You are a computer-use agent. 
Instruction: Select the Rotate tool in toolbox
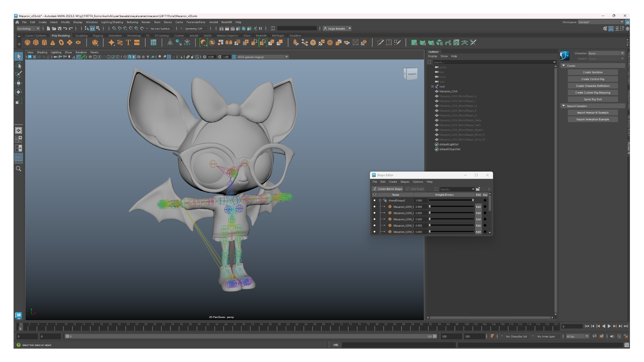pyautogui.click(x=19, y=92)
